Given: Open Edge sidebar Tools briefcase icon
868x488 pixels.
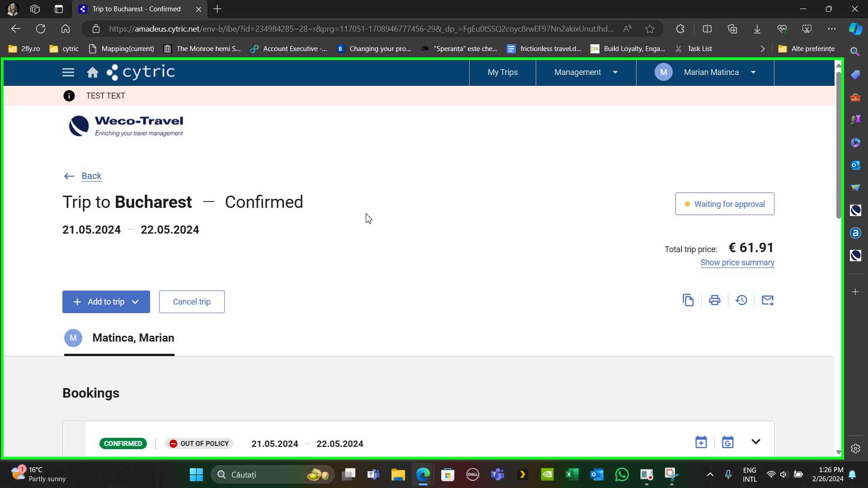Looking at the screenshot, I should 855,97.
